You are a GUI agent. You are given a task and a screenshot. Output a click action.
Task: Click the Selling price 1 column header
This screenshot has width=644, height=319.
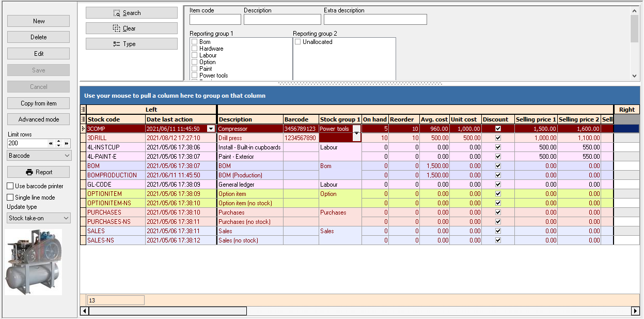pyautogui.click(x=536, y=119)
